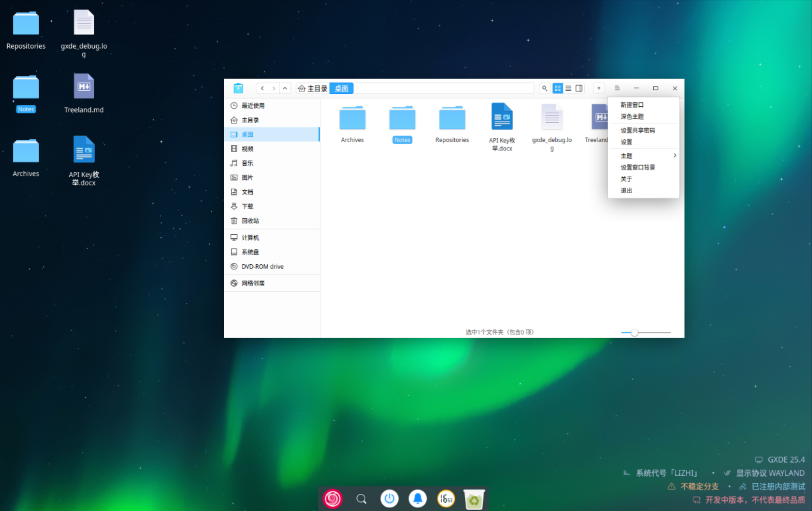Add a new tab with plus button
Viewport: 812px width, 511px height.
point(599,88)
